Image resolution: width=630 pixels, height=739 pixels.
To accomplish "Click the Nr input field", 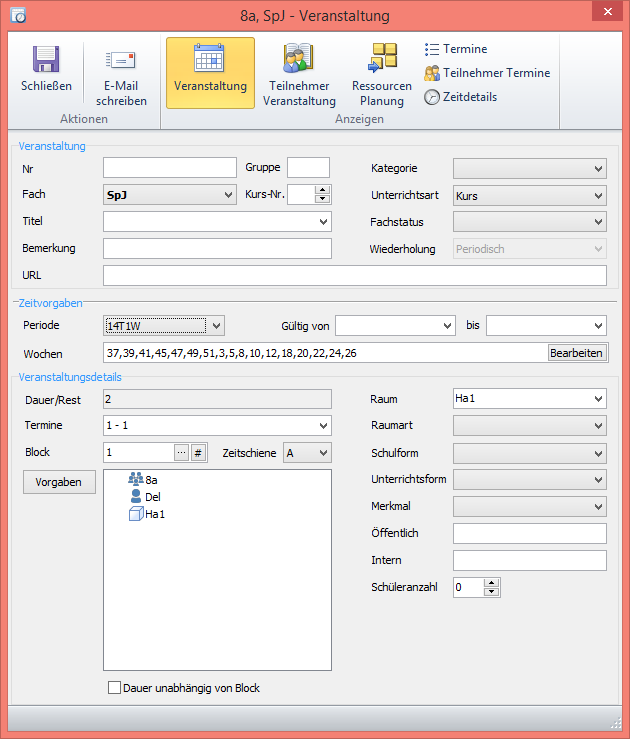I will pos(170,168).
